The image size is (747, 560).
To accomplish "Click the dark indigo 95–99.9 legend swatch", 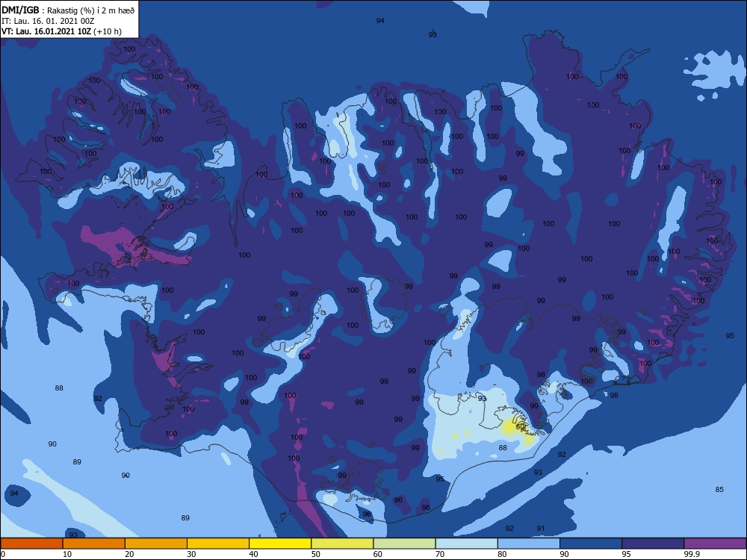I will pos(653,544).
